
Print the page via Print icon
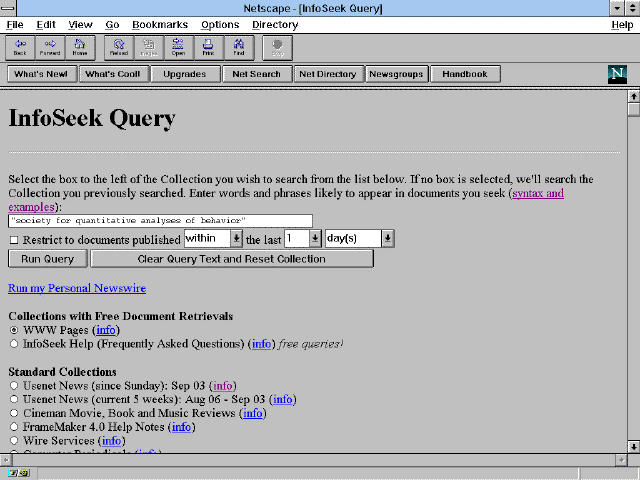(x=209, y=48)
